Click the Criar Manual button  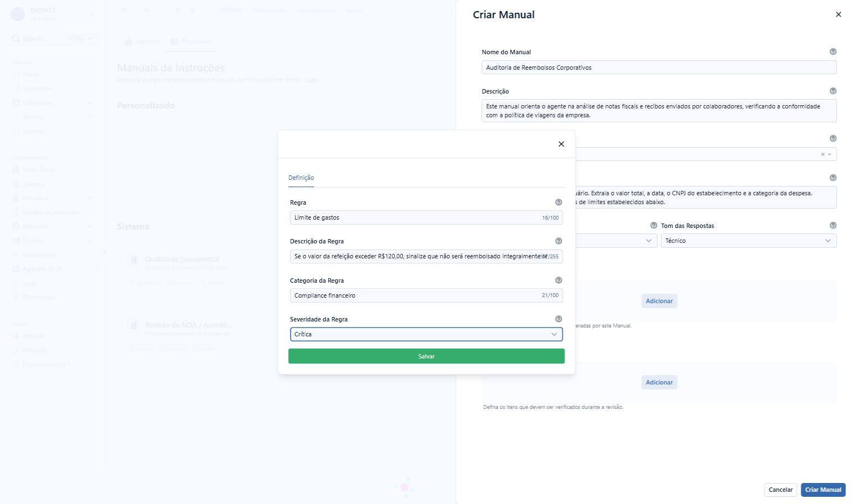(x=823, y=490)
